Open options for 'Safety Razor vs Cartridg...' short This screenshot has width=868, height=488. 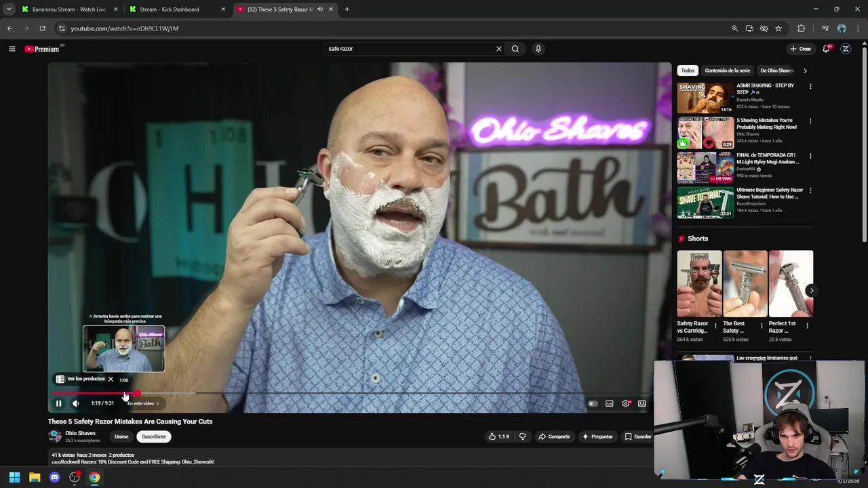(x=715, y=325)
